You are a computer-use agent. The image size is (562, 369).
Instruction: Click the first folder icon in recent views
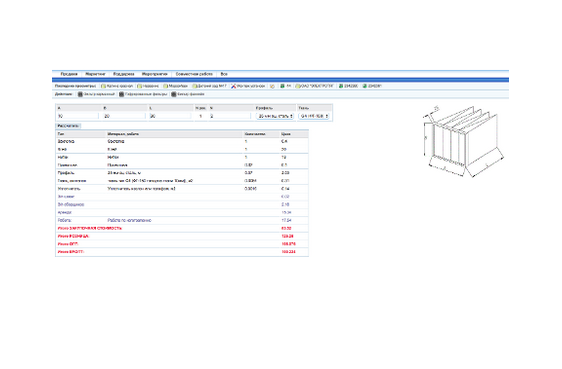(103, 86)
